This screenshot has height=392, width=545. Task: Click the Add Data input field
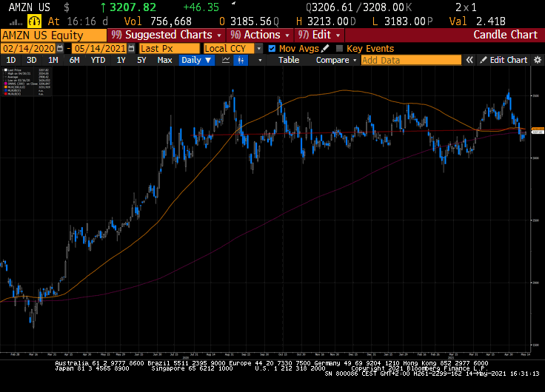411,60
